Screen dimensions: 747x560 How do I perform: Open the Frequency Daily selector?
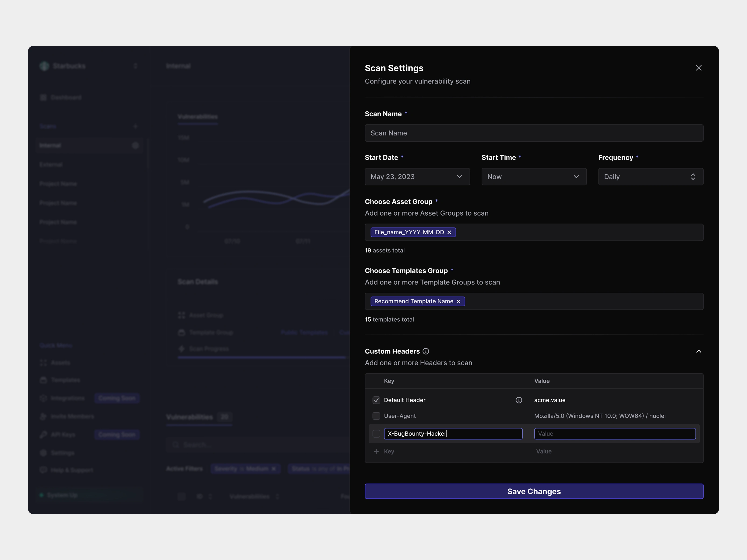coord(650,177)
